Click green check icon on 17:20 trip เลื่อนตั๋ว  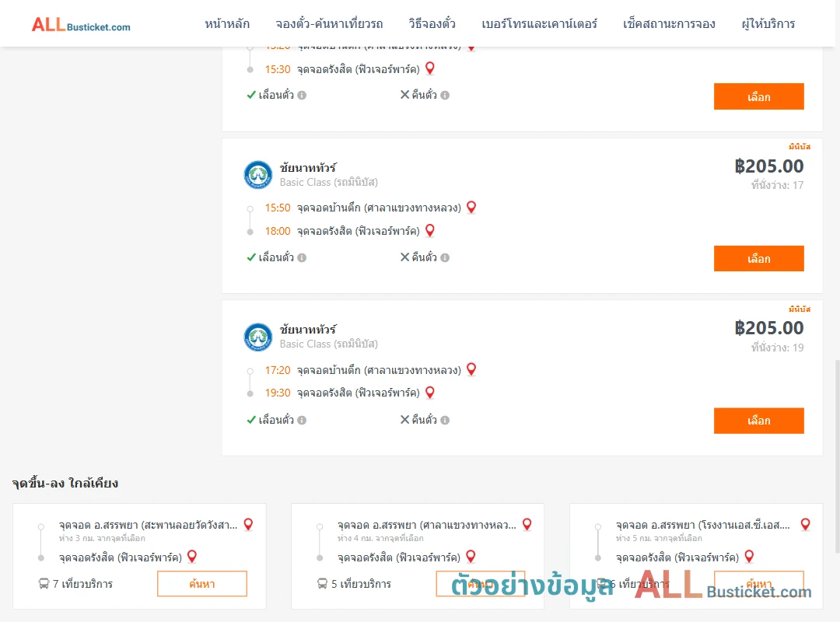click(251, 420)
